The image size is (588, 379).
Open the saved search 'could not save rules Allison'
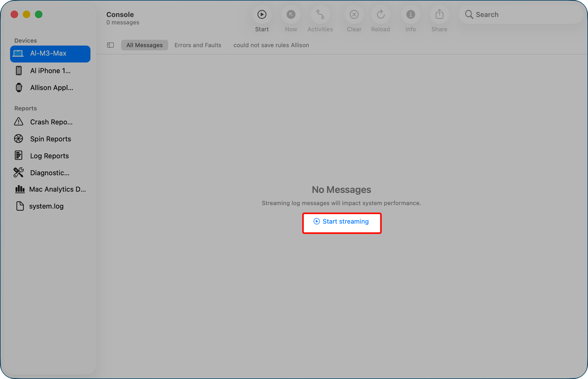click(x=271, y=45)
